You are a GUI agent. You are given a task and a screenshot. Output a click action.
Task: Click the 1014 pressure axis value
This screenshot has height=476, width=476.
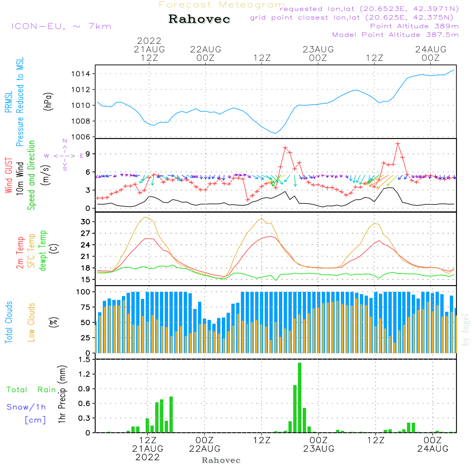tap(81, 74)
